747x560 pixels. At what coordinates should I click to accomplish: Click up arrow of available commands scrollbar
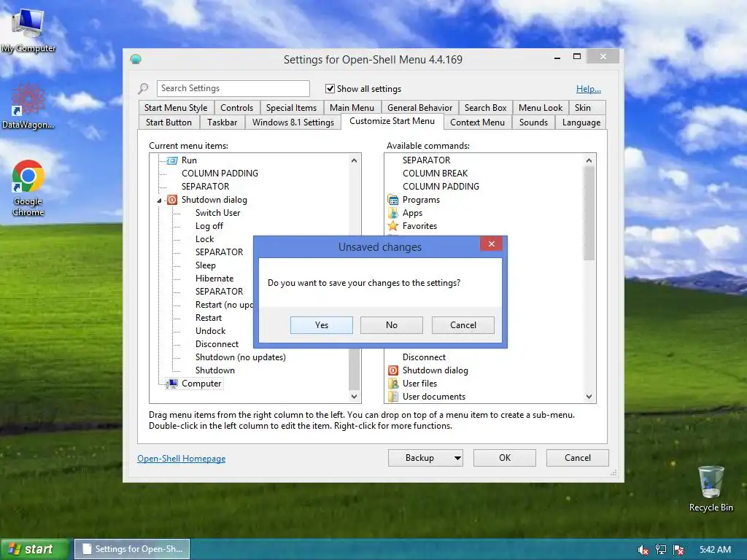589,160
